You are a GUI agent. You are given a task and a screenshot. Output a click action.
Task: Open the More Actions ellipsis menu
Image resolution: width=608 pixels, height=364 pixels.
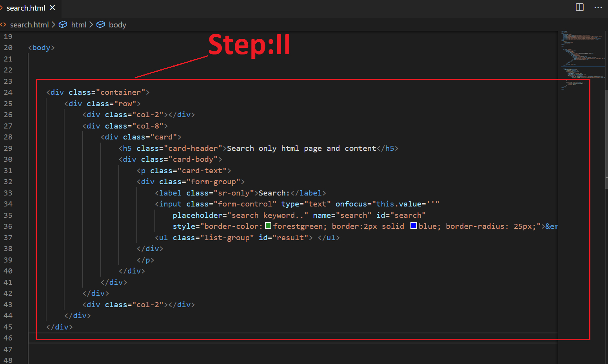[x=598, y=7]
